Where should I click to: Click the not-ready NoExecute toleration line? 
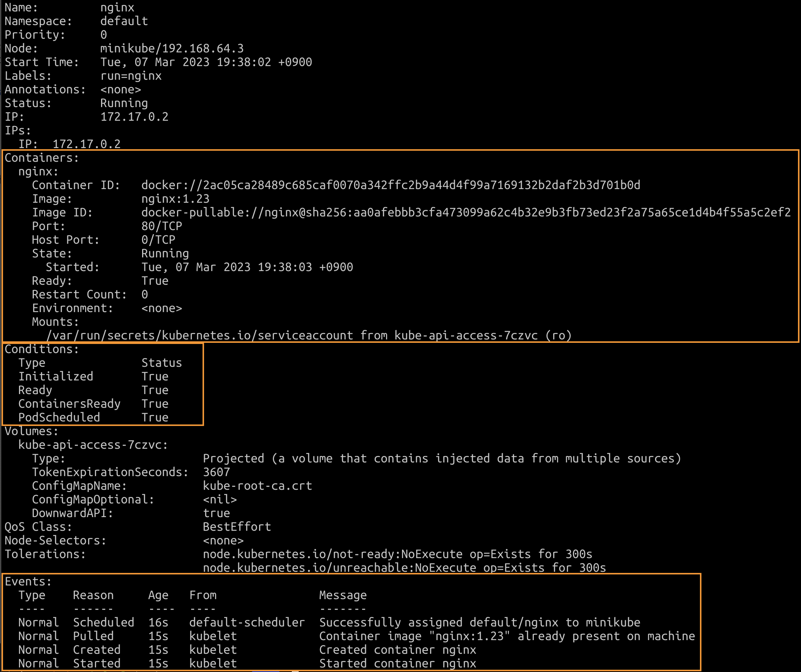click(x=397, y=554)
